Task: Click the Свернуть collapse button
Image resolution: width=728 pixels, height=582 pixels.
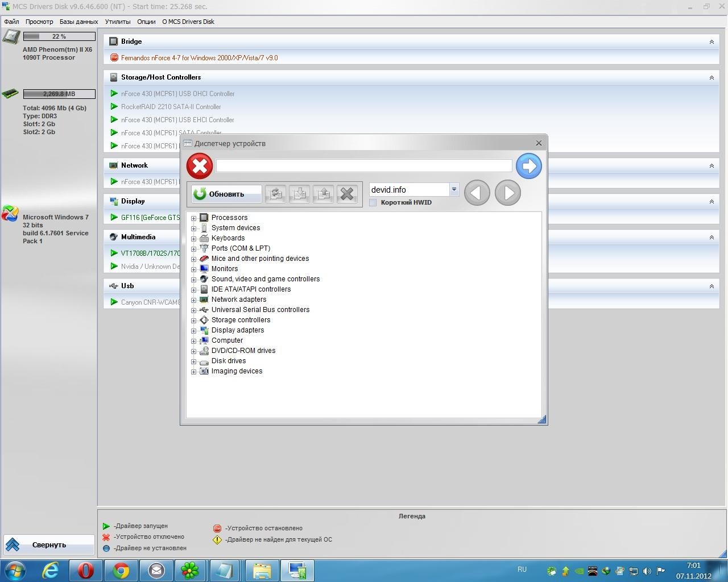Action: (x=49, y=544)
